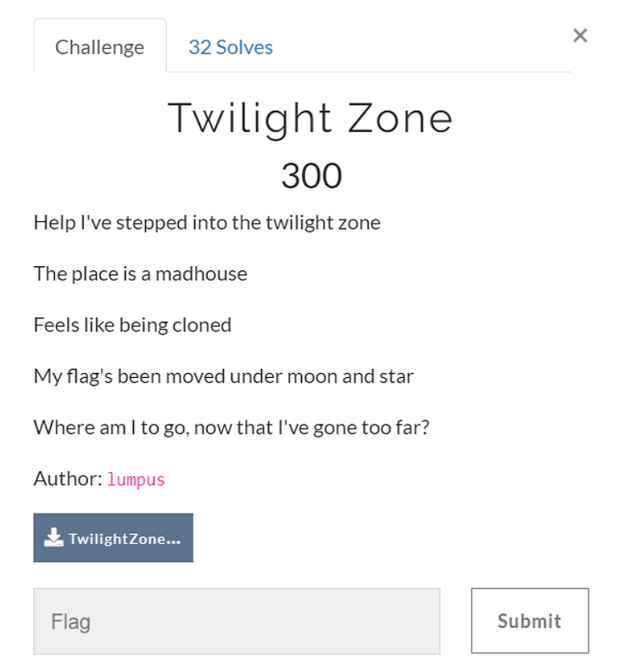Click the 'Author:' label text
Viewport: 636px width, 672px height.
[x=68, y=479]
